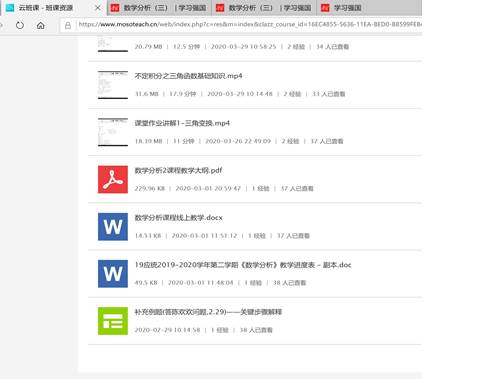Open 数学分析课程线上教学.docx title link
The image size is (482, 379).
click(x=178, y=218)
